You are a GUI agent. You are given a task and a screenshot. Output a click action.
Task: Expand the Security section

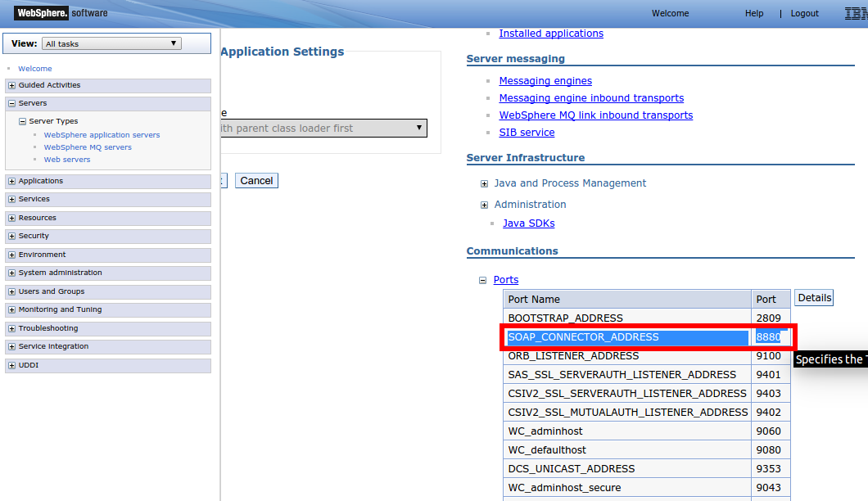pyautogui.click(x=11, y=236)
